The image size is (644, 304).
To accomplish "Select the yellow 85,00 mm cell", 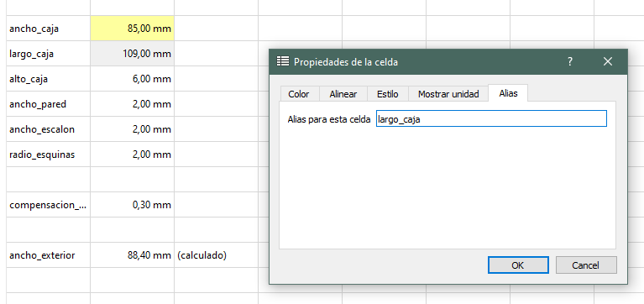I will [133, 29].
